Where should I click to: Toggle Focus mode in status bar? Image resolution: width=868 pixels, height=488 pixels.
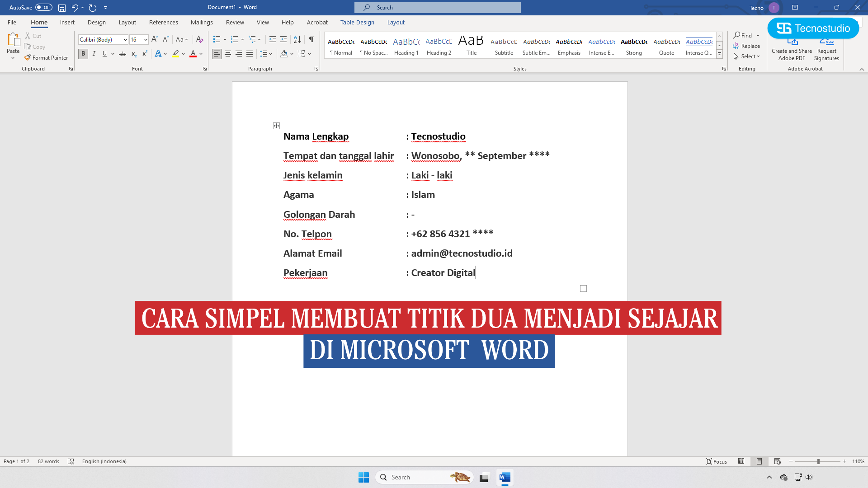[717, 461]
